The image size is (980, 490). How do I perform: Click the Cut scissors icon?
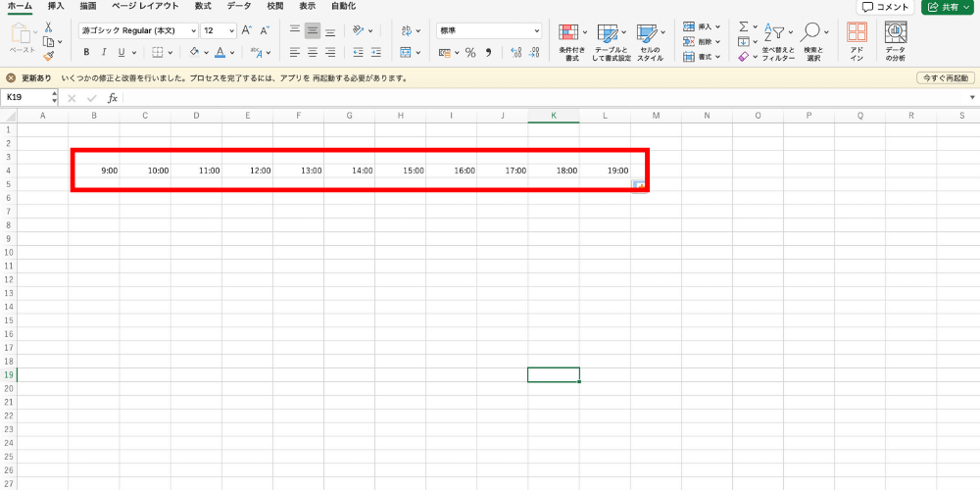tap(49, 28)
